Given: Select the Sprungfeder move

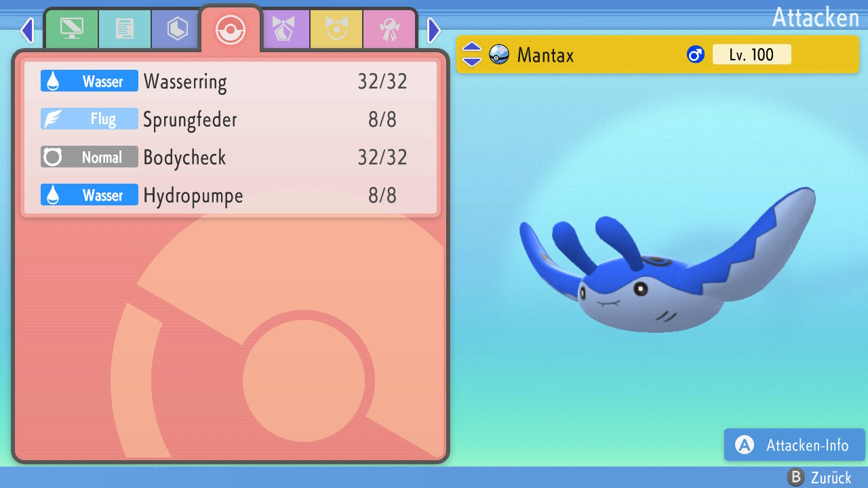Looking at the screenshot, I should tap(231, 119).
